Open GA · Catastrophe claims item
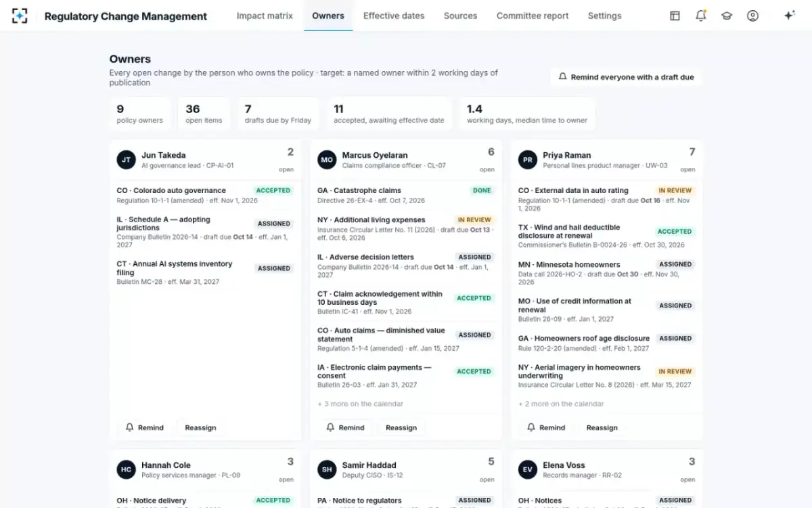This screenshot has height=508, width=812. [406, 195]
